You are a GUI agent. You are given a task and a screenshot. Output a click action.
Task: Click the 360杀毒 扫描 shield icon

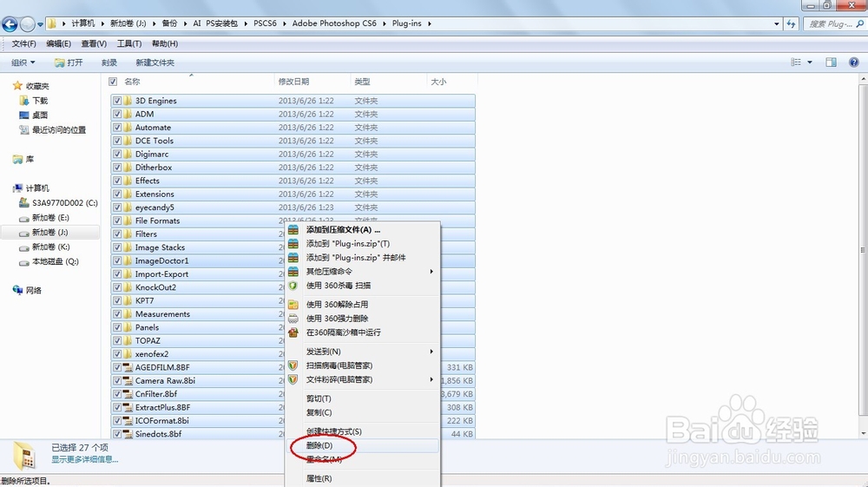pyautogui.click(x=293, y=286)
